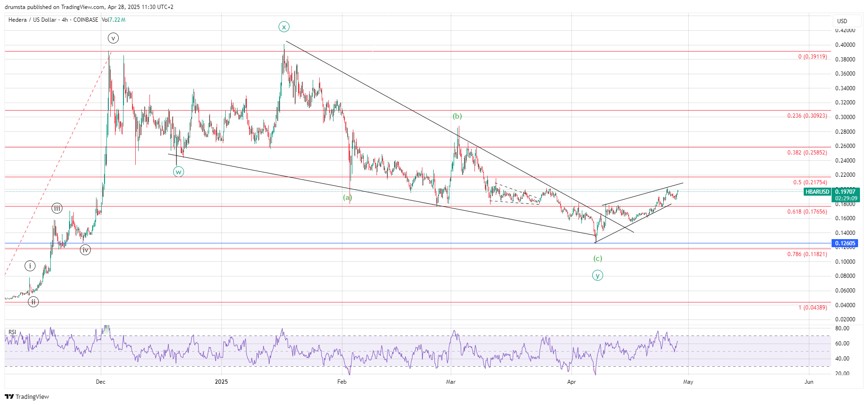Click the 0.10000 price axis value

point(845,262)
